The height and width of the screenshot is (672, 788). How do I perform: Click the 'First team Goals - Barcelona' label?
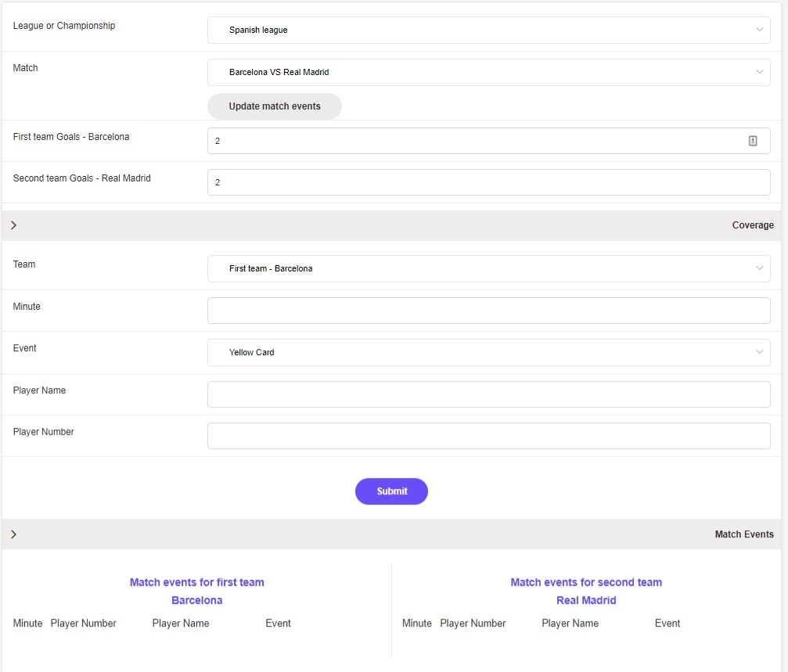tap(71, 137)
